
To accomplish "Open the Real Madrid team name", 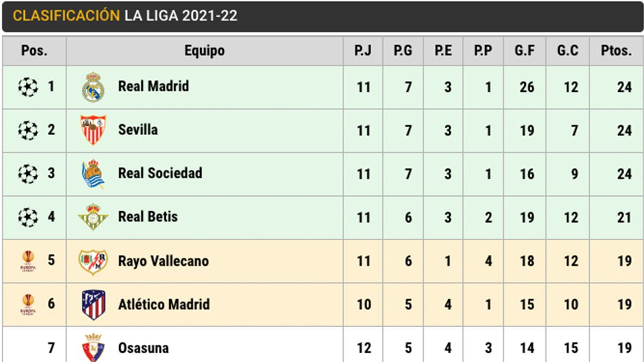I will [153, 86].
